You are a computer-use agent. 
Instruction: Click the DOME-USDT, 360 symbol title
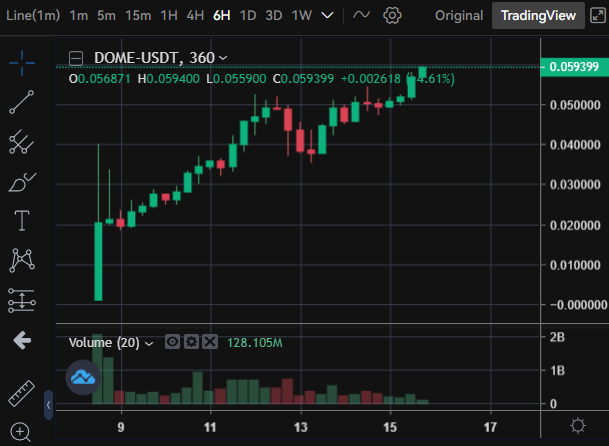click(154, 58)
